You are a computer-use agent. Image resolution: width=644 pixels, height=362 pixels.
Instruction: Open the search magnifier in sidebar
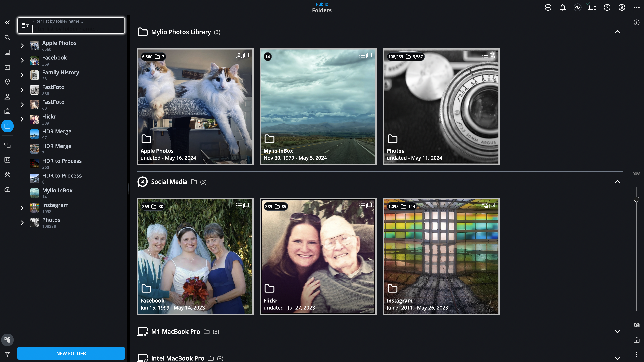coord(7,38)
